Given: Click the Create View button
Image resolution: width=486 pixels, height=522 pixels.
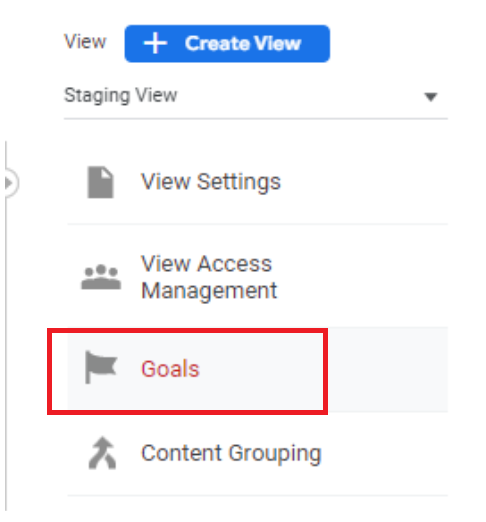Looking at the screenshot, I should [x=227, y=44].
